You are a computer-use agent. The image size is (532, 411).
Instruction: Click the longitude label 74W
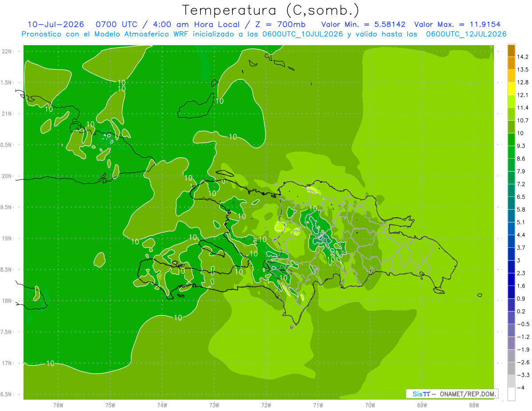162,405
